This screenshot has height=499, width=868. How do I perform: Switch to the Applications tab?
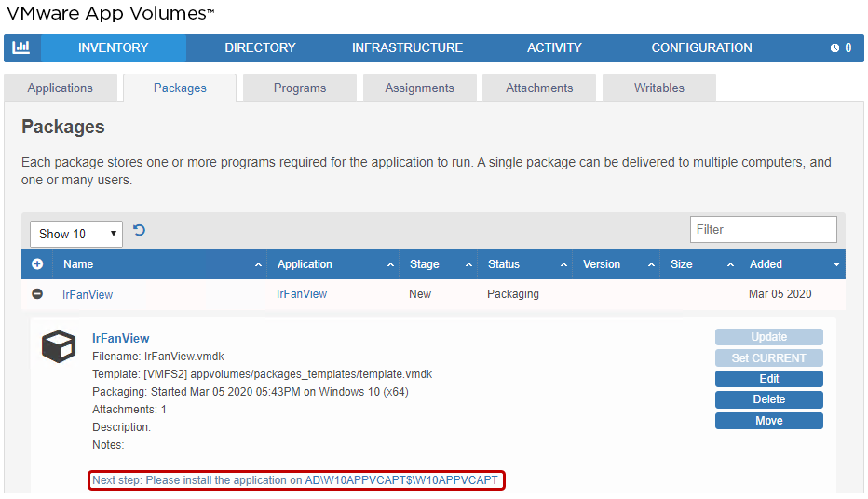tap(61, 88)
